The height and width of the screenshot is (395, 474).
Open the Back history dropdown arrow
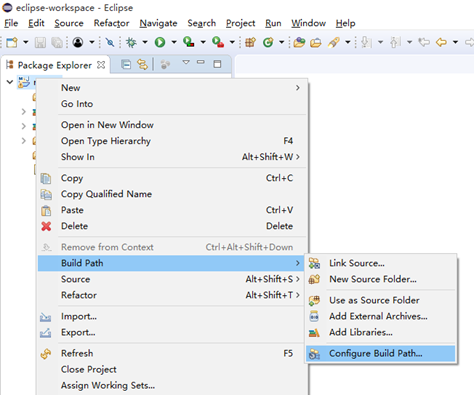tap(455, 42)
